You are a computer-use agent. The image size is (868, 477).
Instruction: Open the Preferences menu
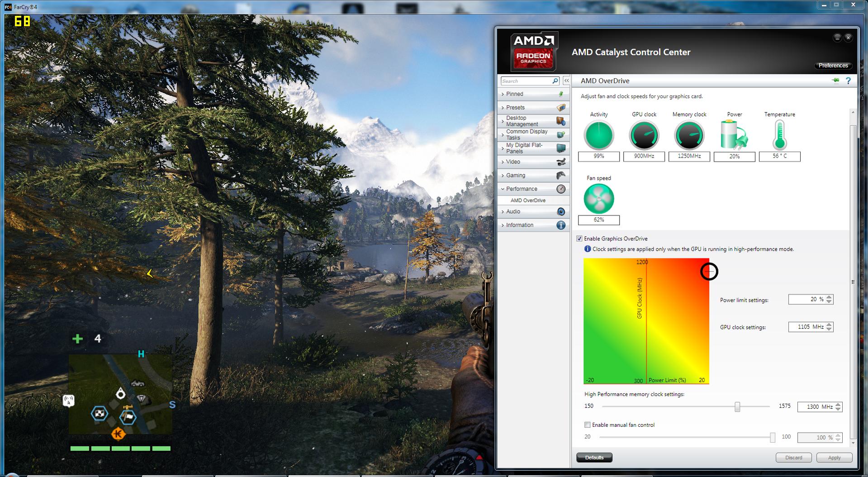833,66
